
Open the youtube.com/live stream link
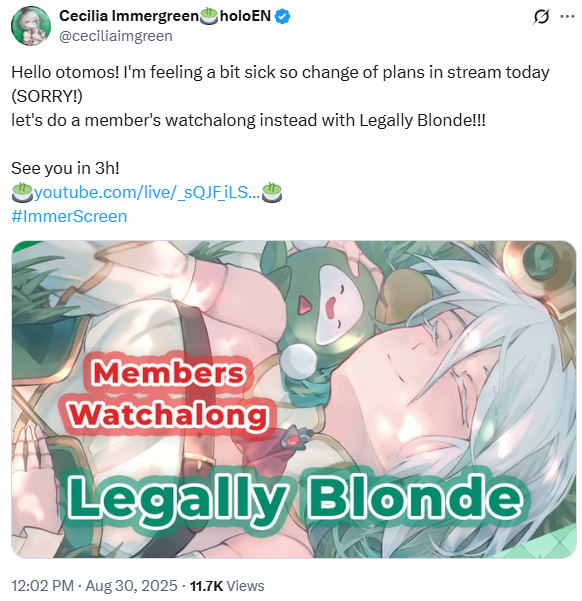pos(147,192)
